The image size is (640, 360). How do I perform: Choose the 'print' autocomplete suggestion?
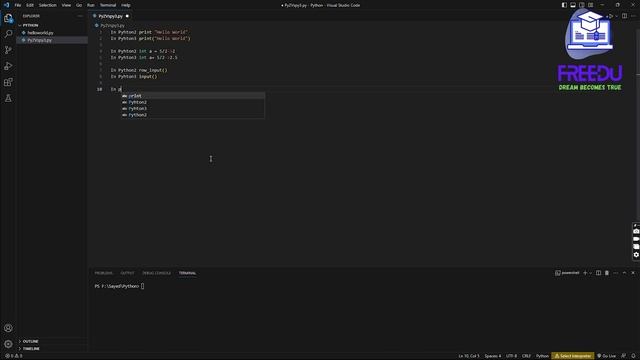[x=193, y=96]
